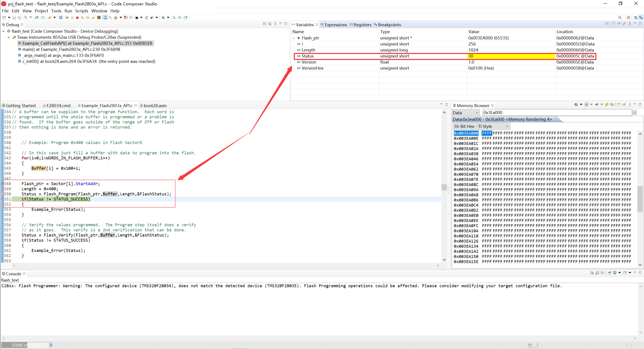This screenshot has width=644, height=349.
Task: Click Collapse All icon in Variables view
Action: 607,24
